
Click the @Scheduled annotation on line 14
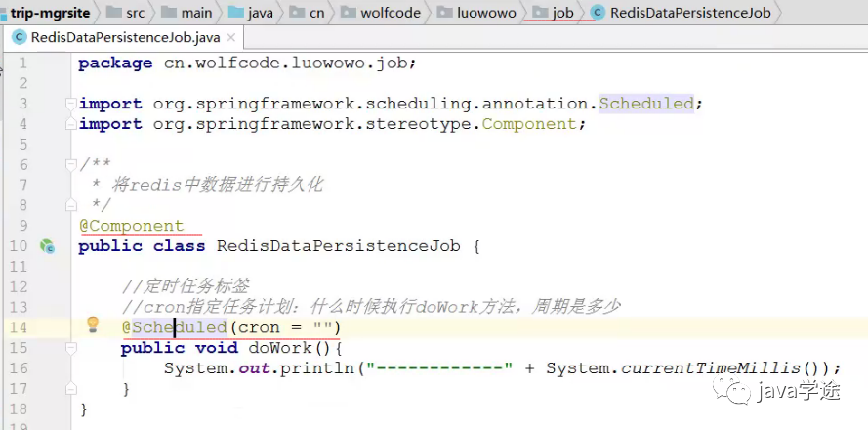pyautogui.click(x=175, y=327)
